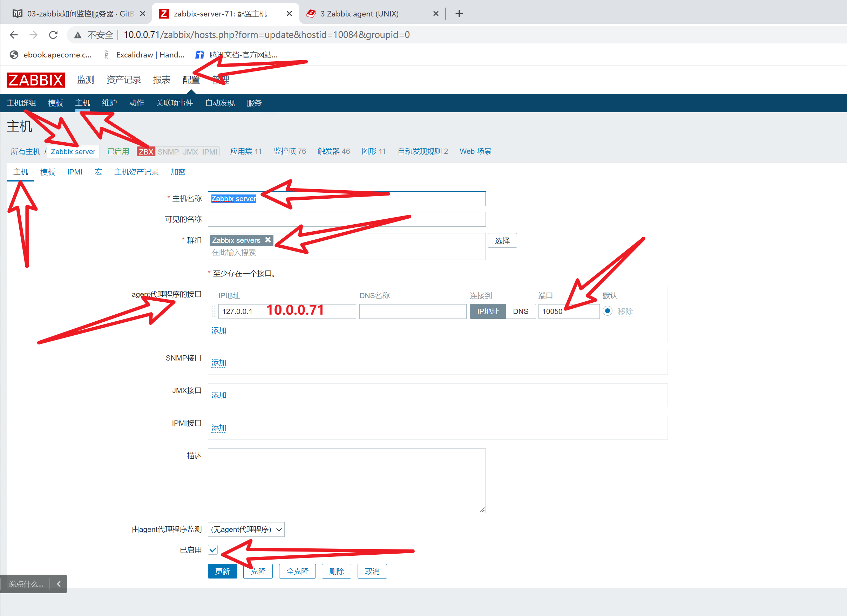This screenshot has height=616, width=847.
Task: Add a JMX接口
Action: pyautogui.click(x=219, y=395)
